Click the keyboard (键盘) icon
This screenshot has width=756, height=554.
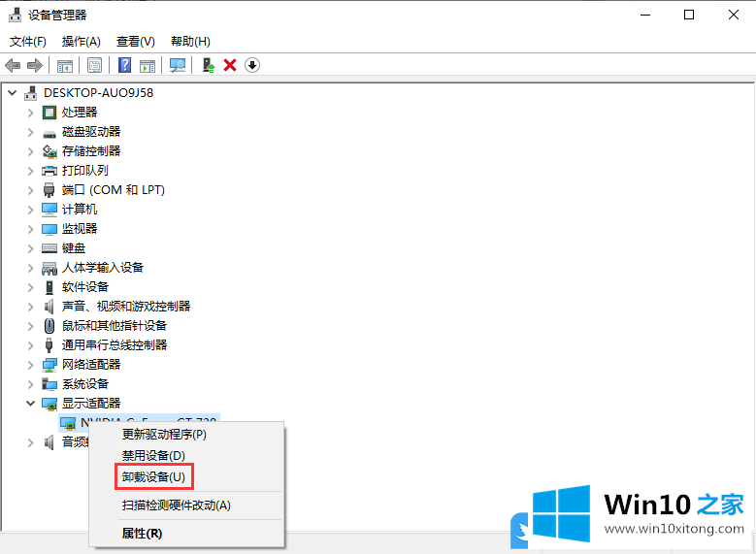click(49, 248)
